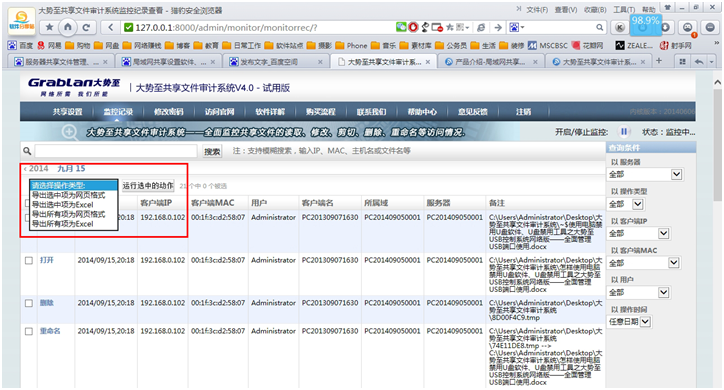Select 导出所有项为Excel option in list
Screen dimensions: 724x390
click(x=63, y=224)
